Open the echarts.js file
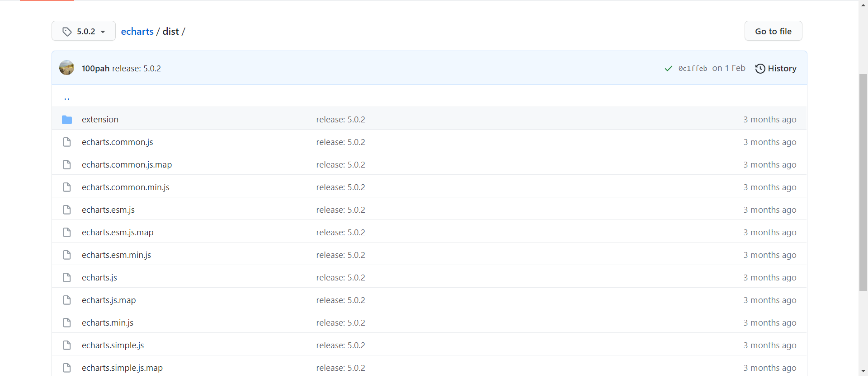This screenshot has width=868, height=378. pyautogui.click(x=99, y=278)
